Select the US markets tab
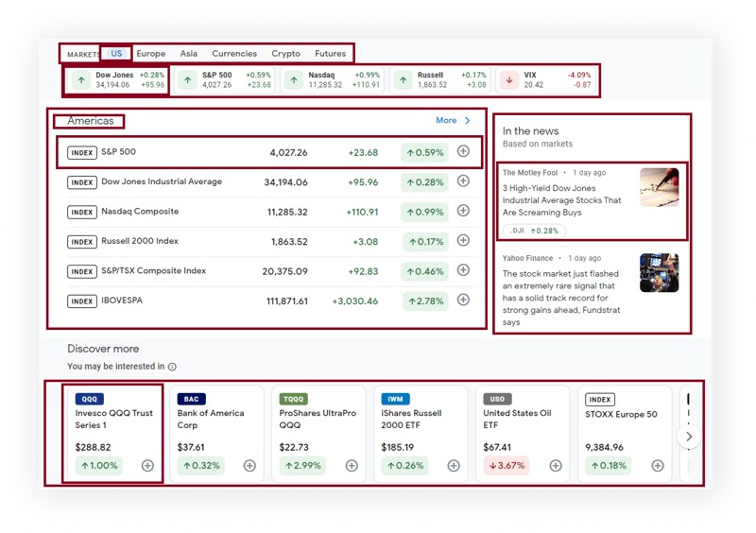The height and width of the screenshot is (533, 756). click(x=116, y=53)
